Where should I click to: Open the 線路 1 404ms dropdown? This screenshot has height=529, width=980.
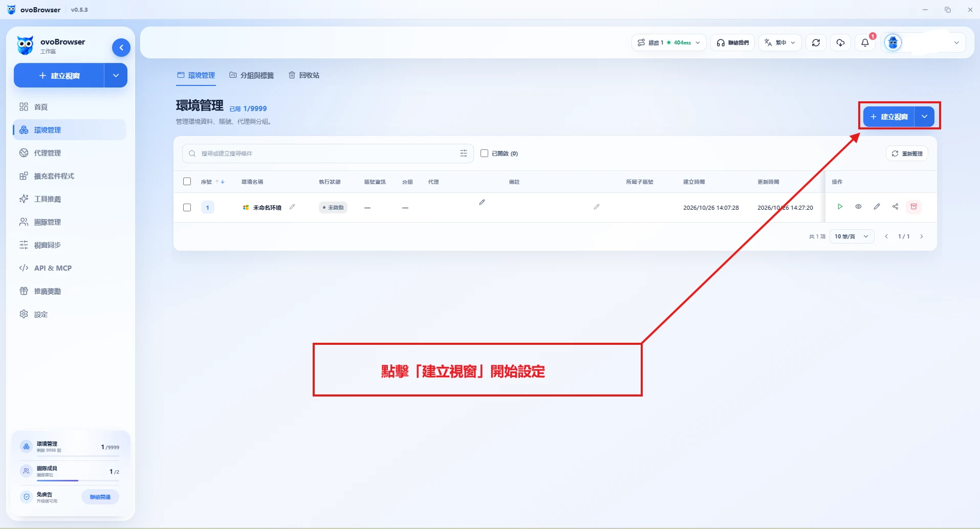pyautogui.click(x=669, y=42)
